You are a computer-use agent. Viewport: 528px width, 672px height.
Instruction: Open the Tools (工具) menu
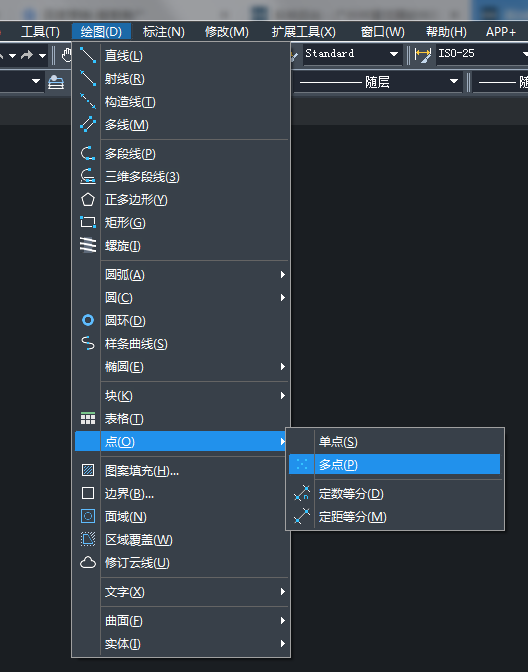pos(40,32)
